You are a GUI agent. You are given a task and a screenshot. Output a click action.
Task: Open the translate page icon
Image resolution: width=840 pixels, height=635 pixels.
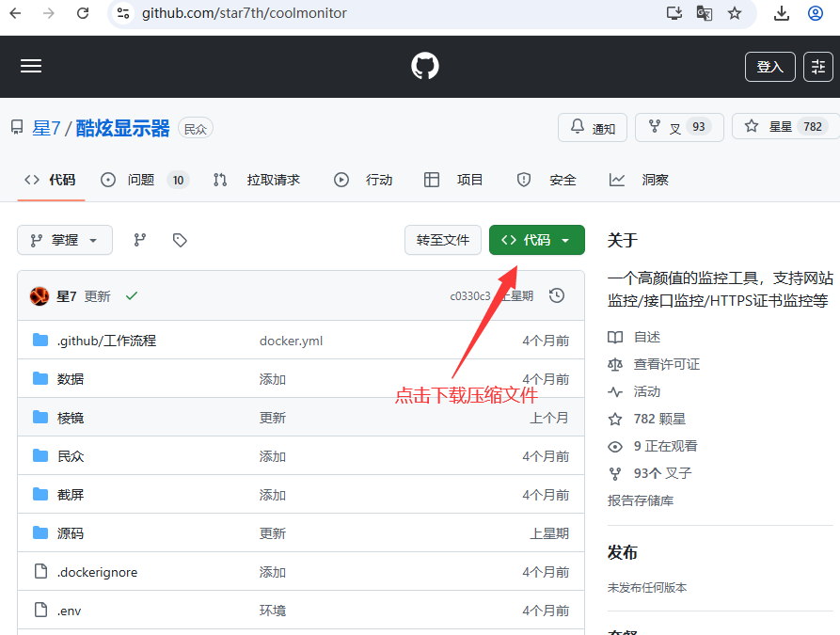[704, 13]
